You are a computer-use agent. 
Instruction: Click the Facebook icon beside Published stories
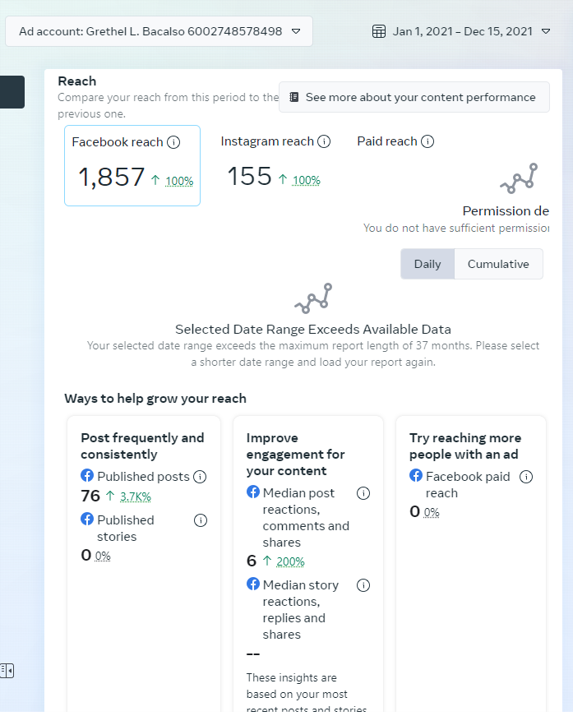(x=87, y=519)
